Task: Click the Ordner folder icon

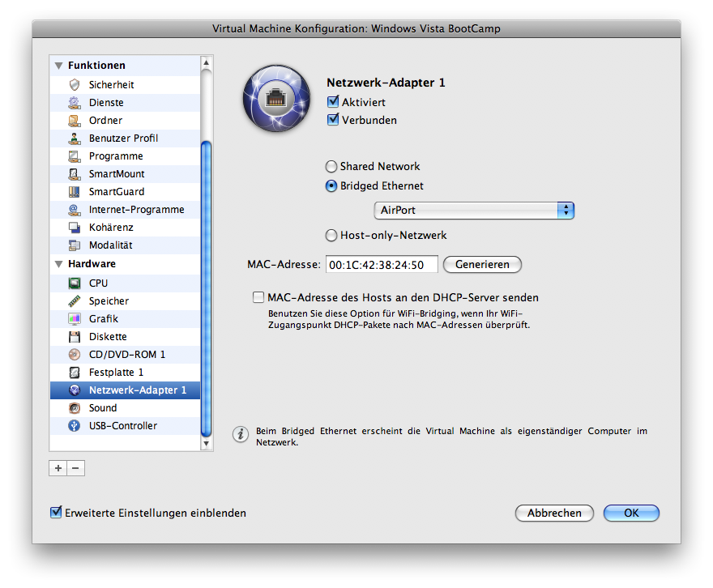Action: pos(74,121)
